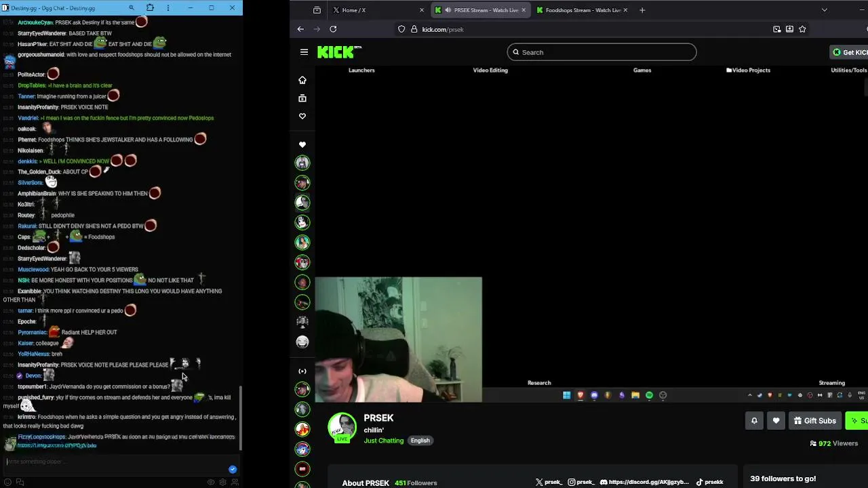The image size is (868, 488).
Task: Toggle the eye visibility icon in chat
Action: (211, 482)
